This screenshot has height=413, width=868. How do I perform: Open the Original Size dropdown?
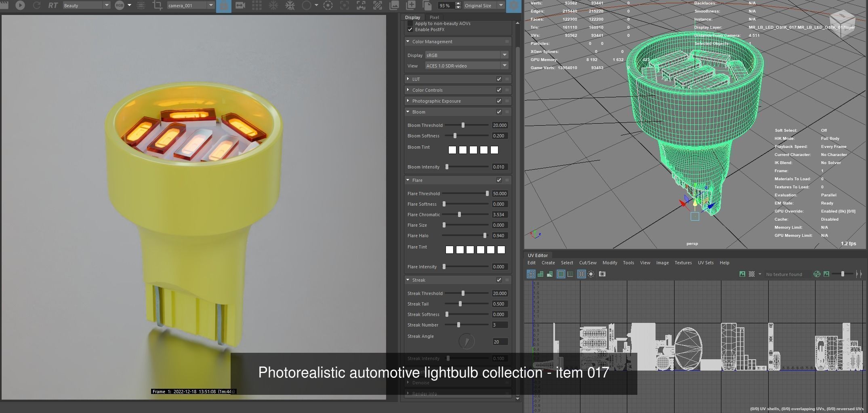[484, 5]
